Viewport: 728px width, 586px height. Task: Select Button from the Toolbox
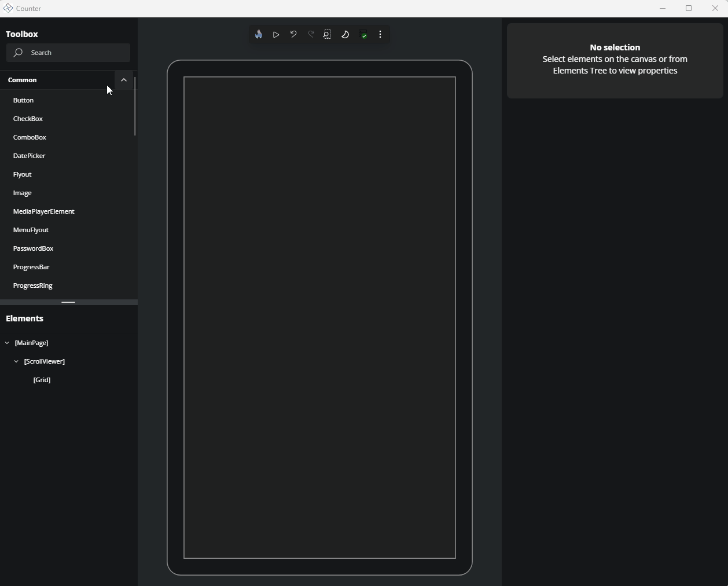(x=24, y=100)
